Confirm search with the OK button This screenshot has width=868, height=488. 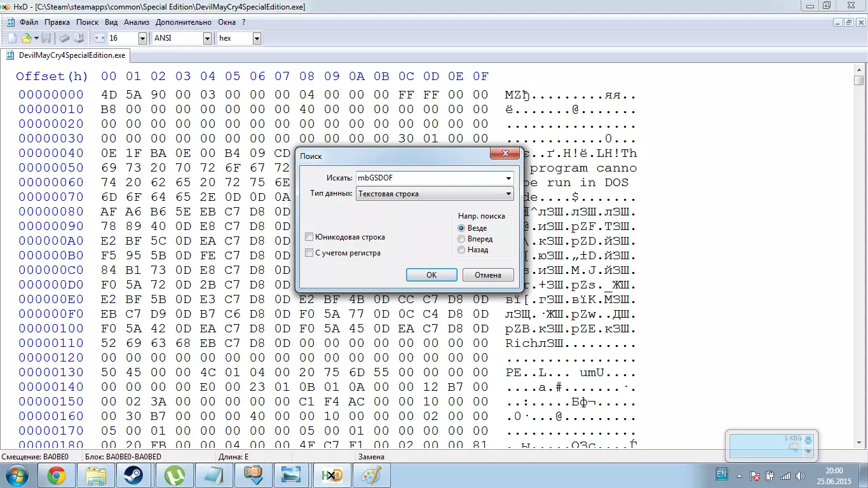(x=431, y=274)
